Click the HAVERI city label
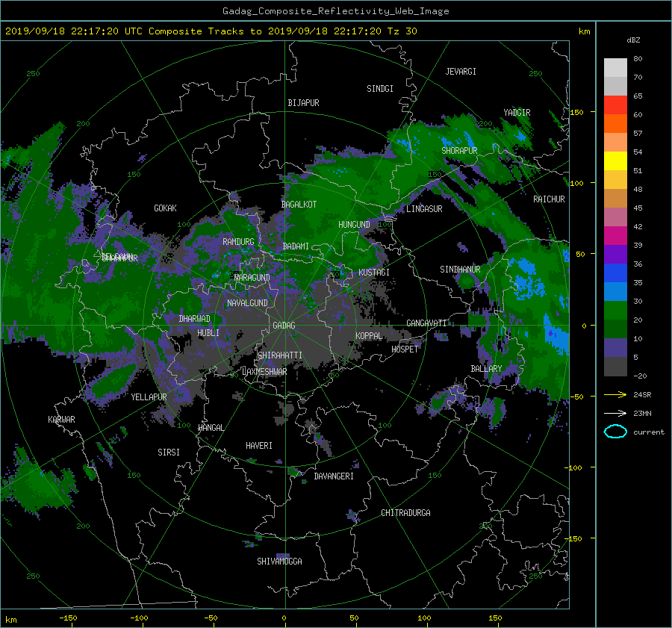The image size is (672, 628). (x=259, y=446)
